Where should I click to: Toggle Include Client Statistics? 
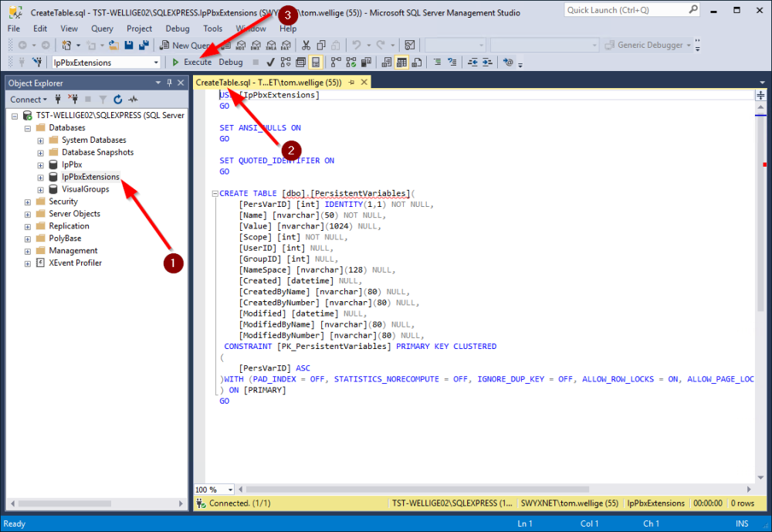pos(366,62)
